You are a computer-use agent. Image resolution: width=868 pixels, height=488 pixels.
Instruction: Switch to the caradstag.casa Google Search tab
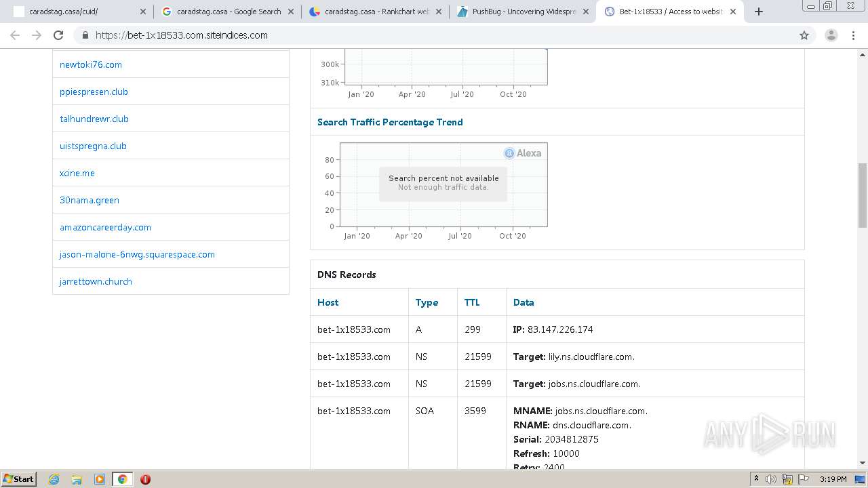(x=227, y=12)
